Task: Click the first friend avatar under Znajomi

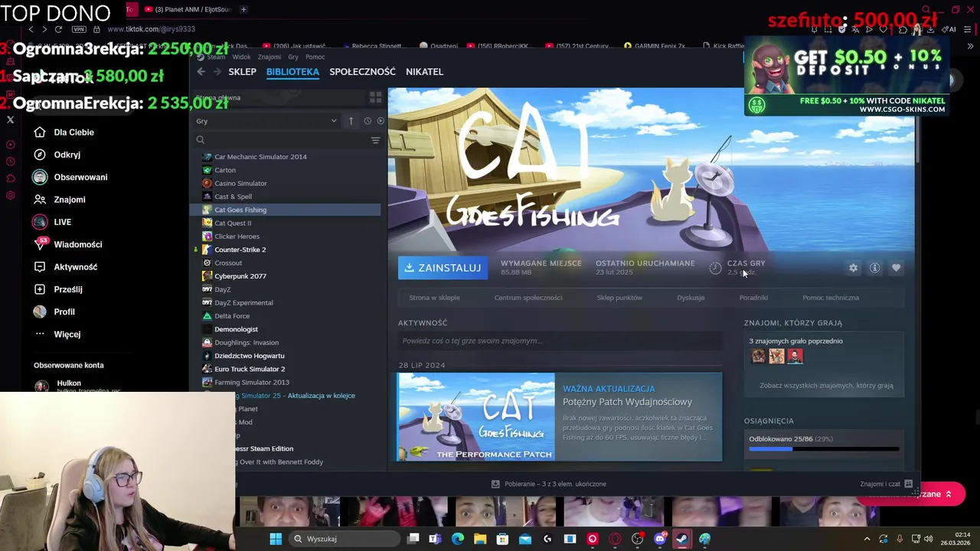Action: coord(758,356)
